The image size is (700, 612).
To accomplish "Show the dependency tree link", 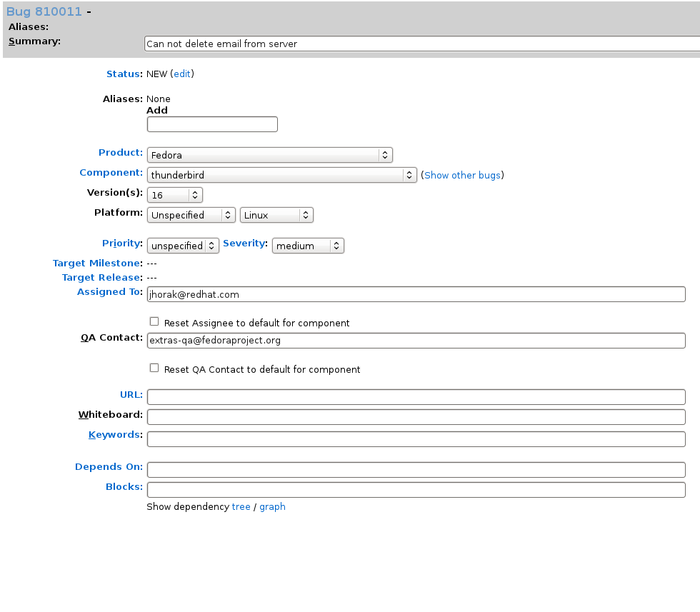I will [241, 506].
